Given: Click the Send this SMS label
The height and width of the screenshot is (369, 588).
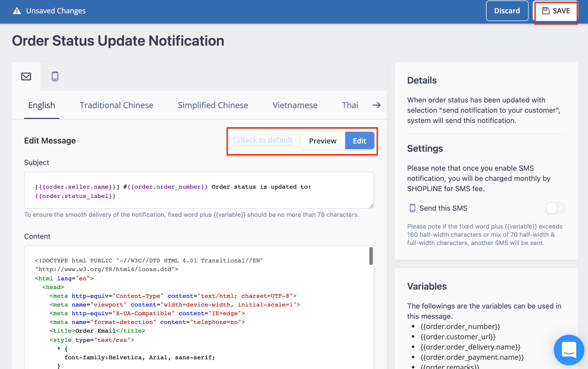Looking at the screenshot, I should (443, 208).
